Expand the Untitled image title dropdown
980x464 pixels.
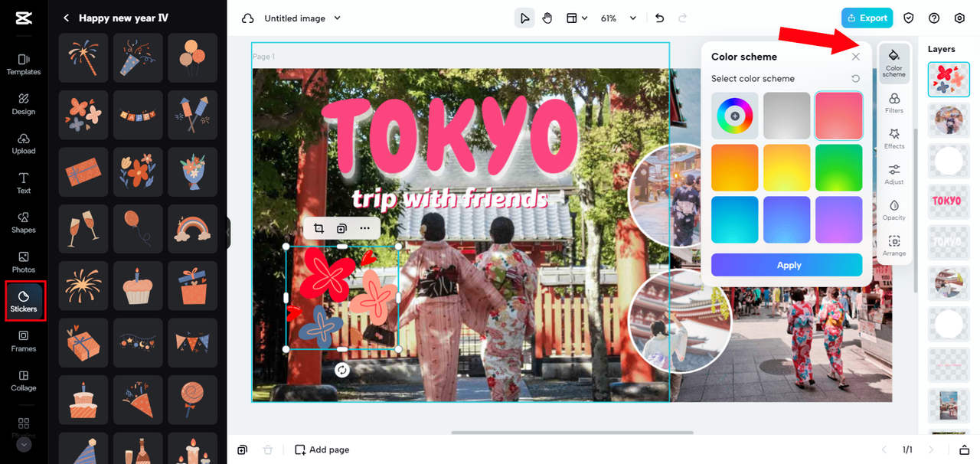click(x=338, y=18)
